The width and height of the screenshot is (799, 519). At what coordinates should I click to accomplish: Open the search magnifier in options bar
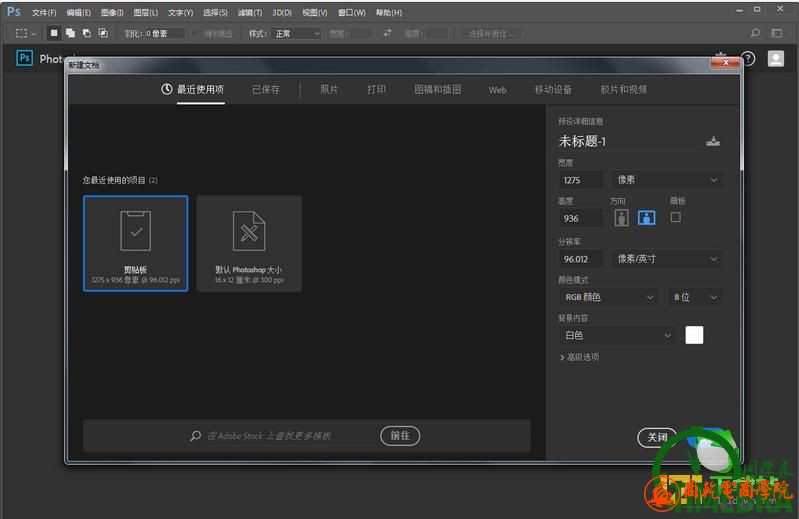coord(755,33)
